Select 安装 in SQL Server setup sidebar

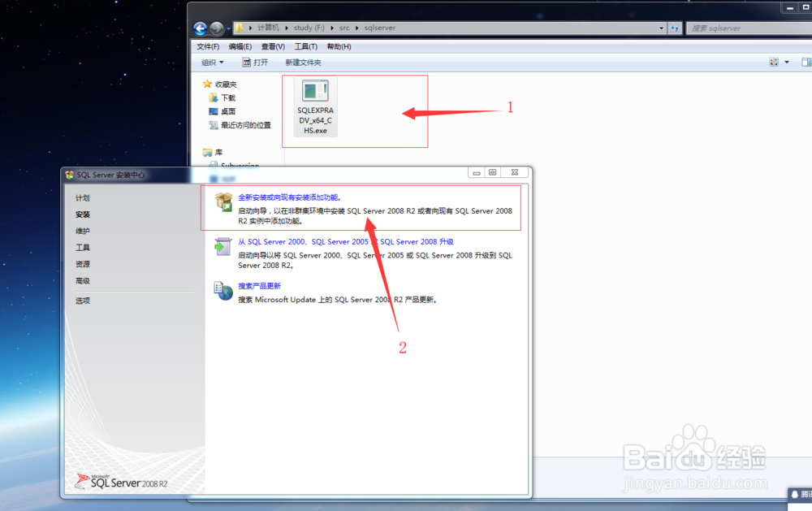pyautogui.click(x=82, y=214)
